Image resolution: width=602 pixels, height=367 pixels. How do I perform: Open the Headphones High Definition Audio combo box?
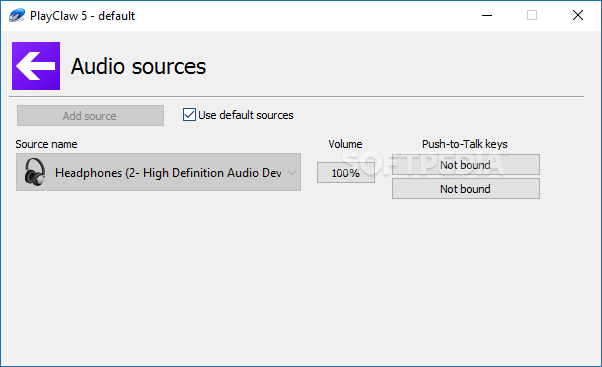(158, 172)
